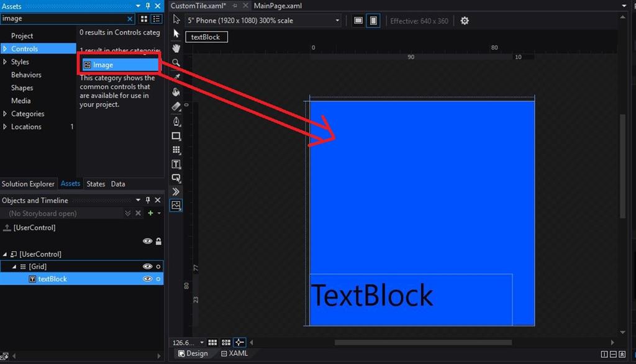Click the new storyboard plus button
The width and height of the screenshot is (636, 364).
(152, 213)
